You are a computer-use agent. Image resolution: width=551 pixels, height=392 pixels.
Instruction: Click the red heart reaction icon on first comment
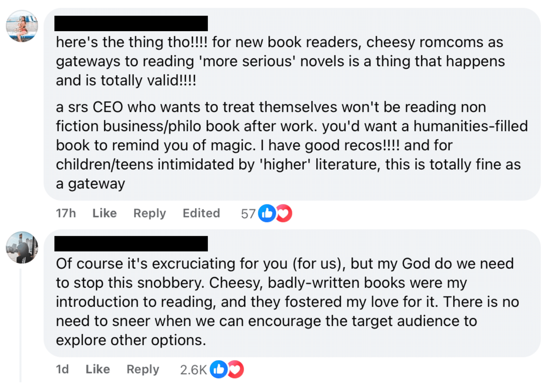pos(284,213)
